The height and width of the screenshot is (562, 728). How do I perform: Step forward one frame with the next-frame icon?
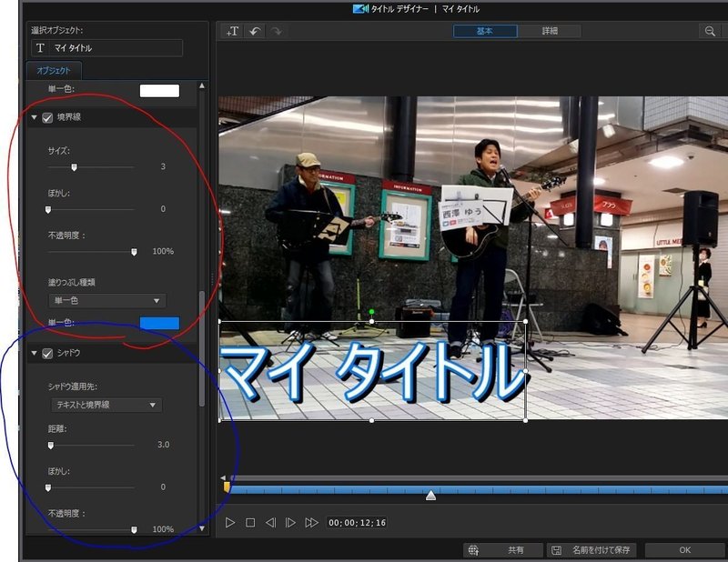(289, 523)
